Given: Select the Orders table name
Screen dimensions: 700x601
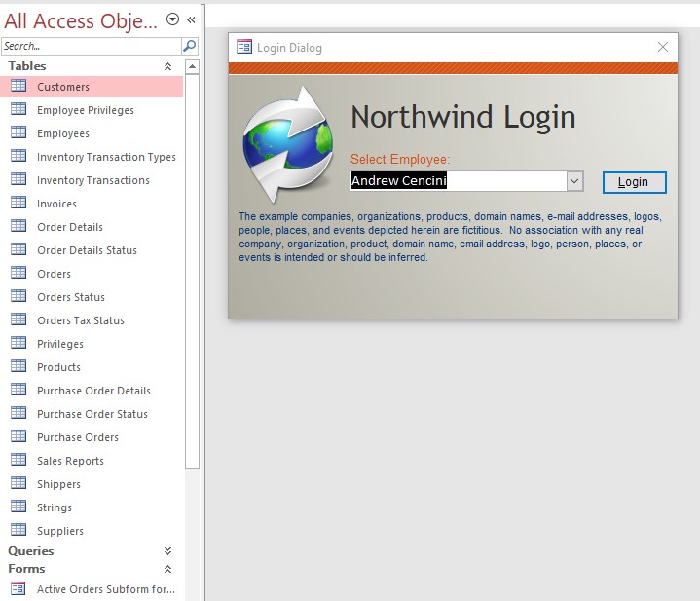Looking at the screenshot, I should pos(54,274).
